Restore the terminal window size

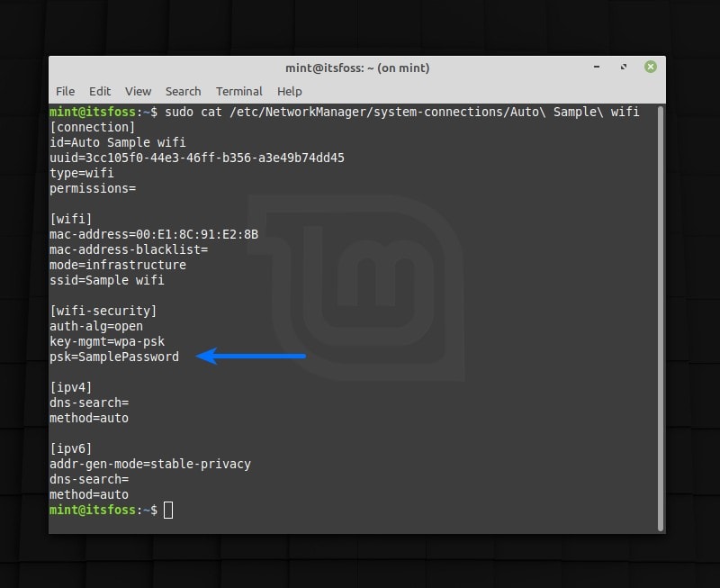pos(623,67)
